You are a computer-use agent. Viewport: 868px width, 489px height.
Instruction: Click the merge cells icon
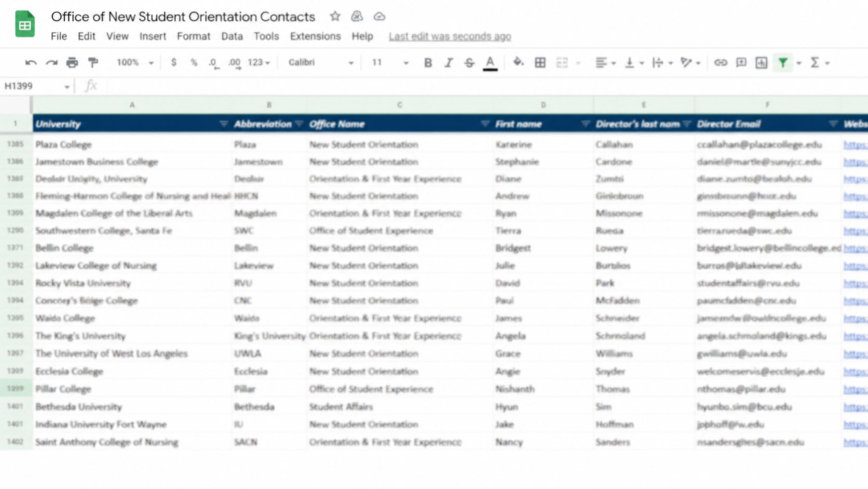pos(562,63)
